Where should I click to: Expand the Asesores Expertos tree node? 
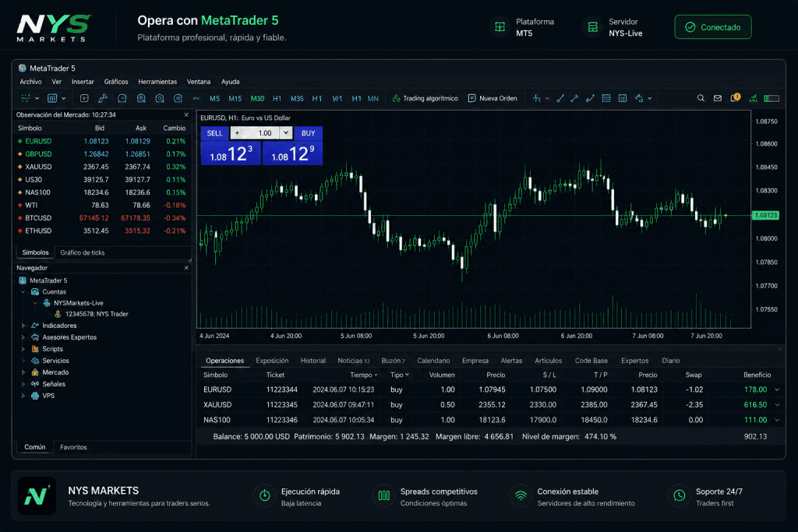point(23,337)
